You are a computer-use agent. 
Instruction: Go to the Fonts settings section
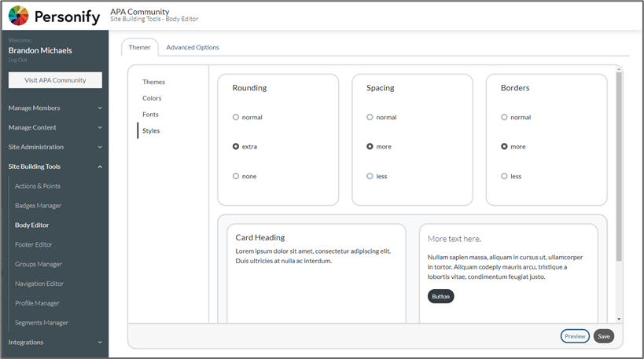click(150, 115)
